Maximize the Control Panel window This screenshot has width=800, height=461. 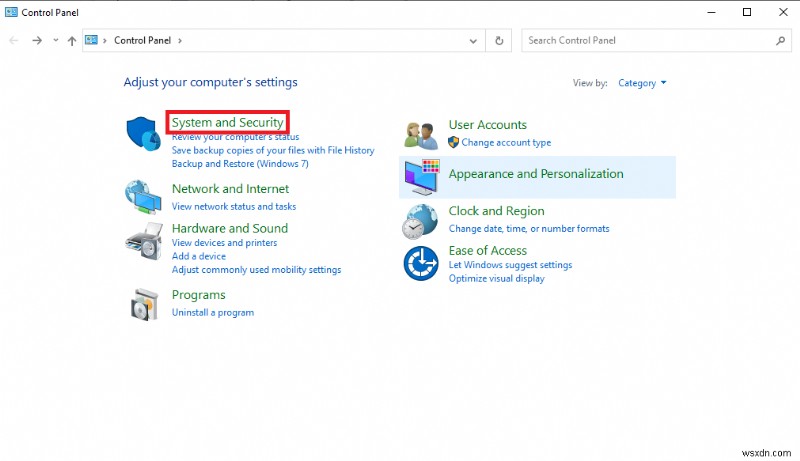point(747,12)
